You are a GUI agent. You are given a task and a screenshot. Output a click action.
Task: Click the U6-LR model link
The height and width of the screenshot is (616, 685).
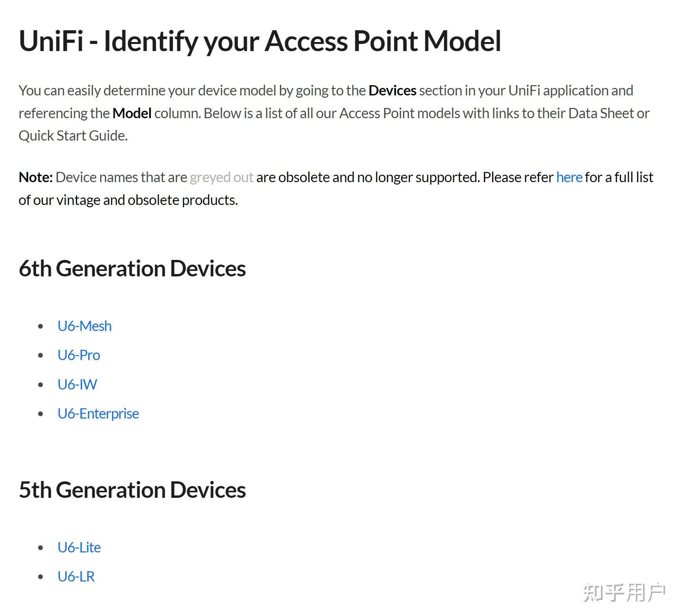coord(76,577)
